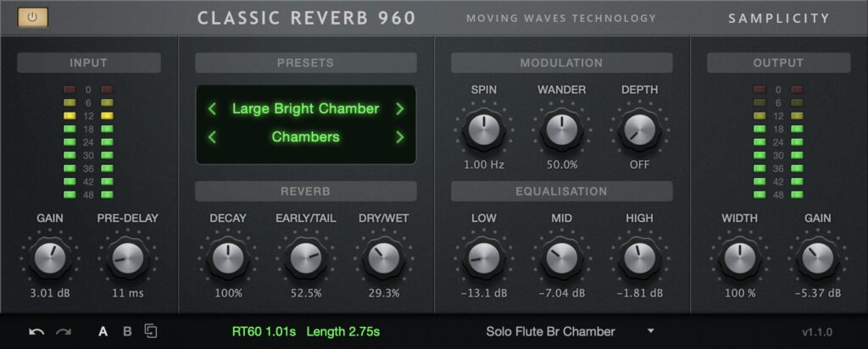Click the 11 ms pre-delay value
868x349 pixels.
128,293
